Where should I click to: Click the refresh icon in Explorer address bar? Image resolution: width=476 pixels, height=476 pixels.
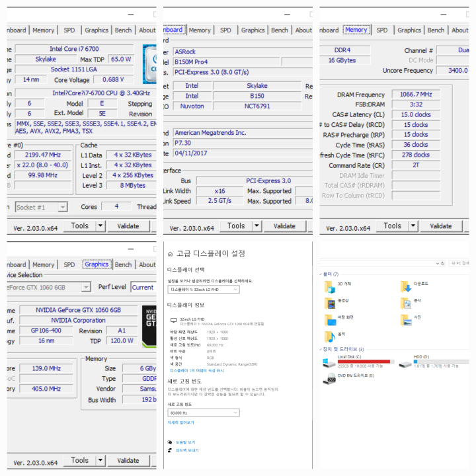point(443,263)
